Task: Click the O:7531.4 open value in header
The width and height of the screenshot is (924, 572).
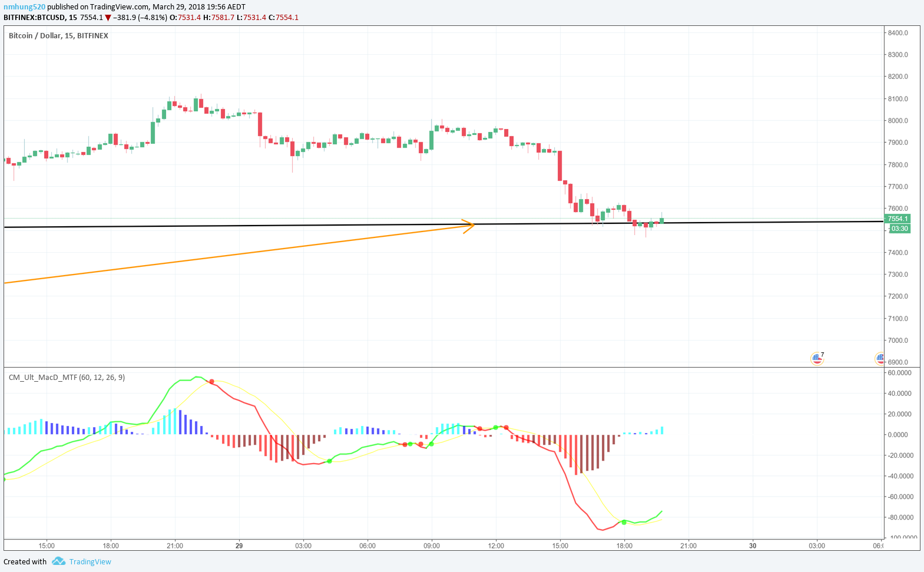Action: [185, 18]
